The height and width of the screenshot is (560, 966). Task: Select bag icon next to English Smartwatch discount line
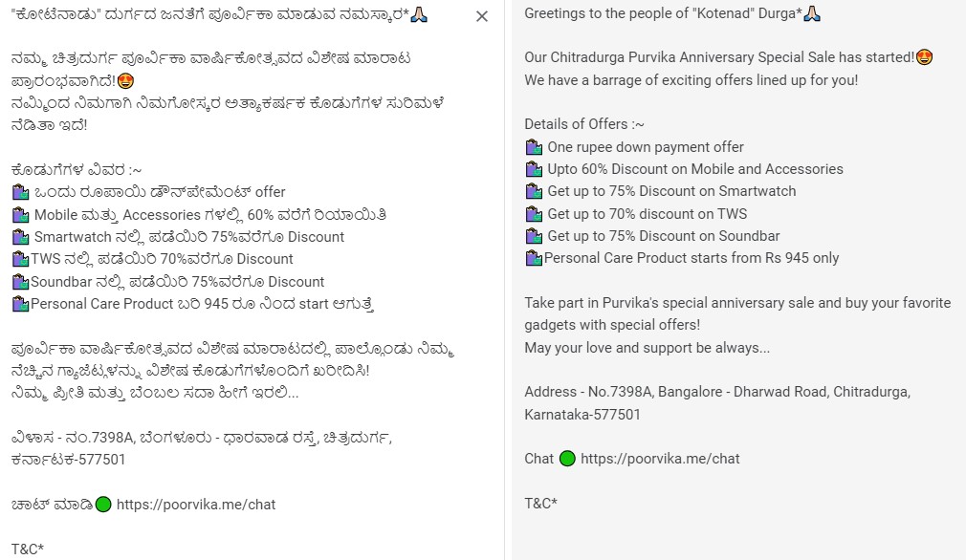[x=534, y=191]
